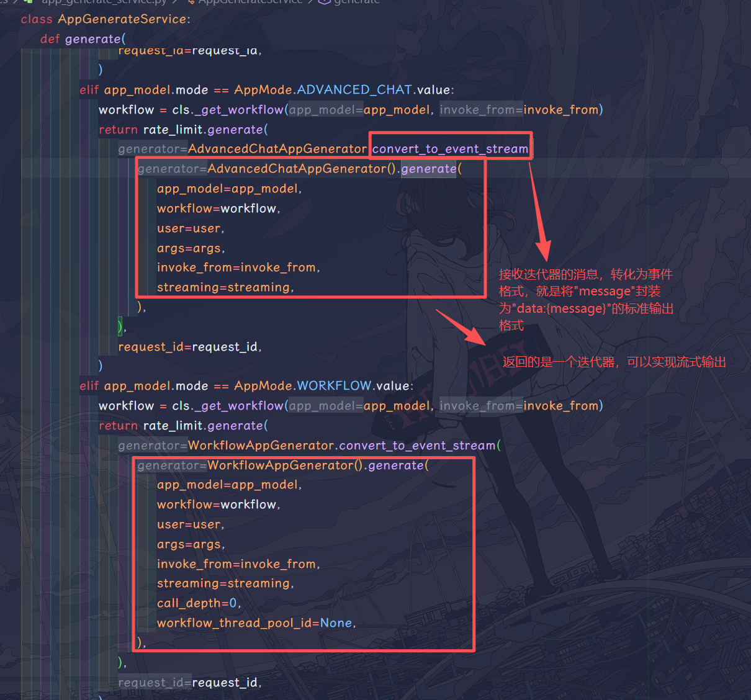Open the app_generate_service.py breadcrumb segment
This screenshot has width=751, height=700.
tap(104, 2)
